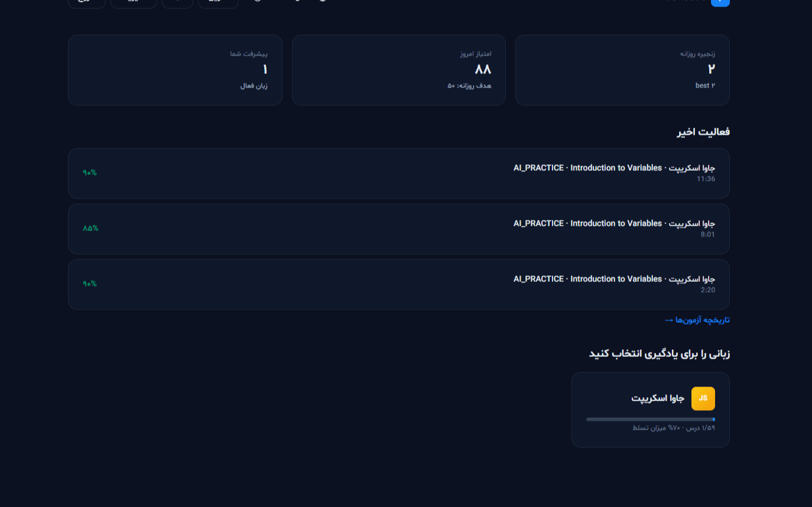
Task: Select the جاوا اسکریپت title in the language card
Action: tap(658, 398)
